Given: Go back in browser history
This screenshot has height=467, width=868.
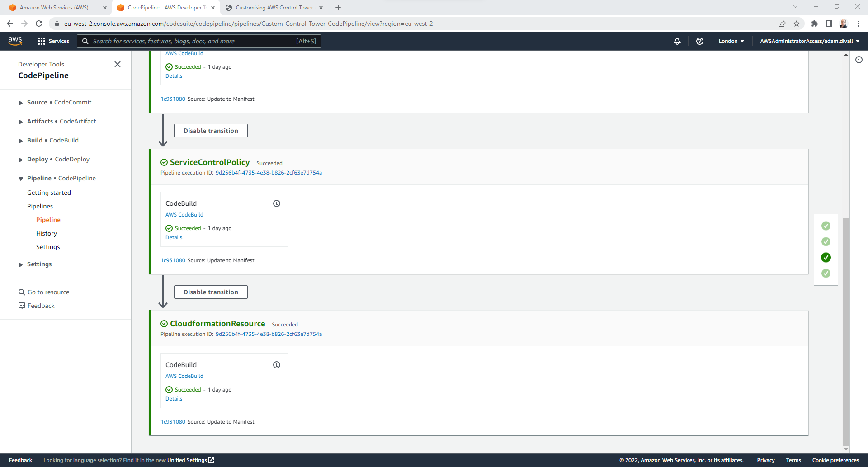Looking at the screenshot, I should click(x=10, y=24).
